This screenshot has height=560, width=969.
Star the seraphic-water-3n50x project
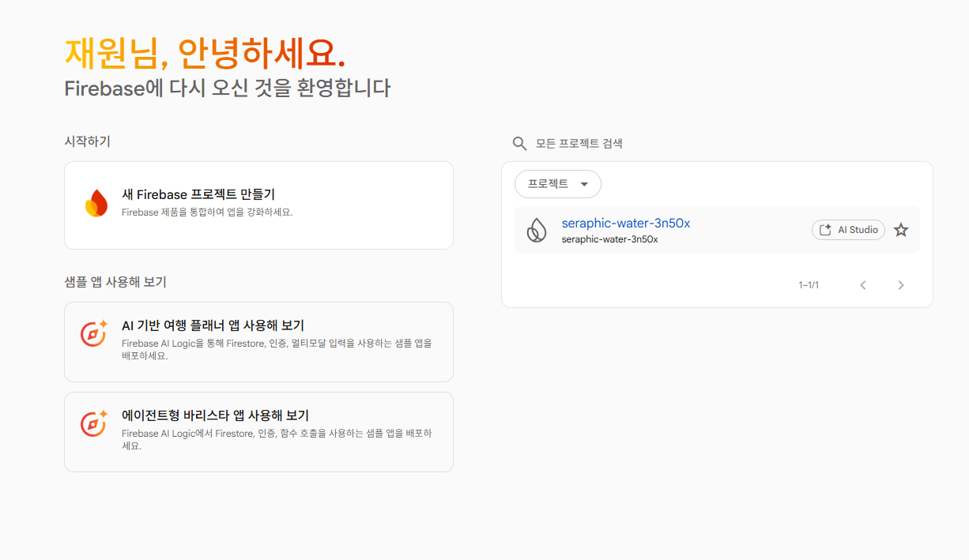coord(901,230)
